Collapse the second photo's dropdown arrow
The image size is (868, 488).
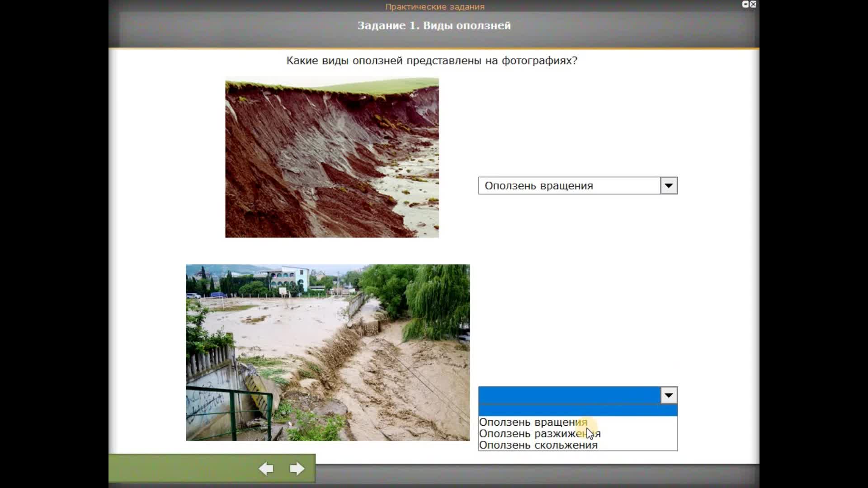(x=669, y=396)
